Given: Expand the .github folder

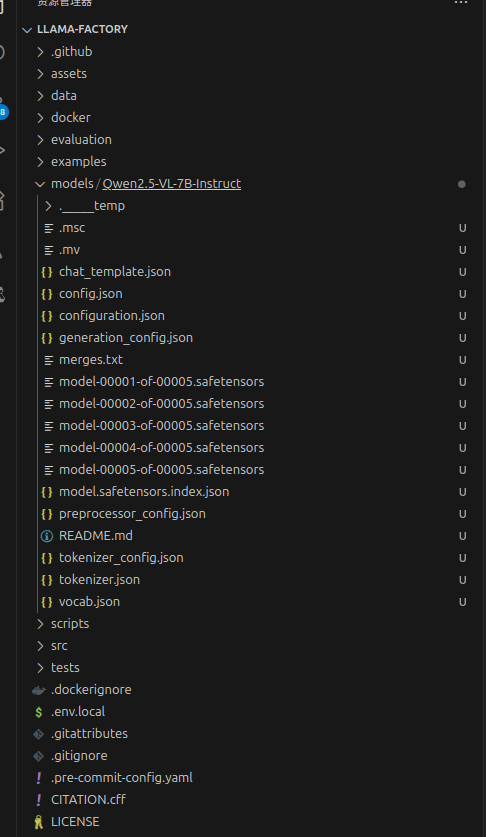Looking at the screenshot, I should tap(40, 52).
